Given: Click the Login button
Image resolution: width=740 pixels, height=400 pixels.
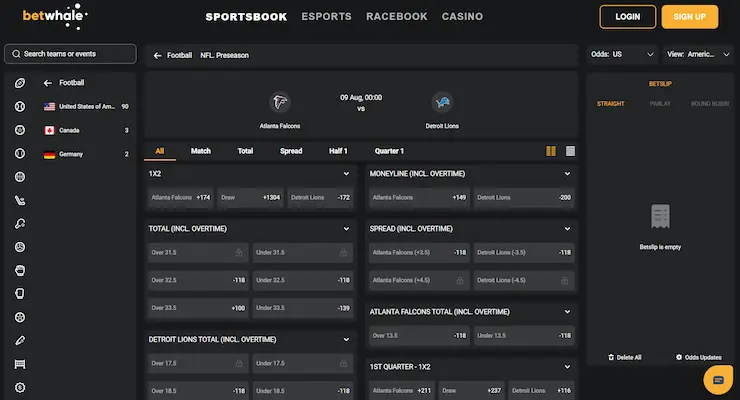Looking at the screenshot, I should point(628,17).
